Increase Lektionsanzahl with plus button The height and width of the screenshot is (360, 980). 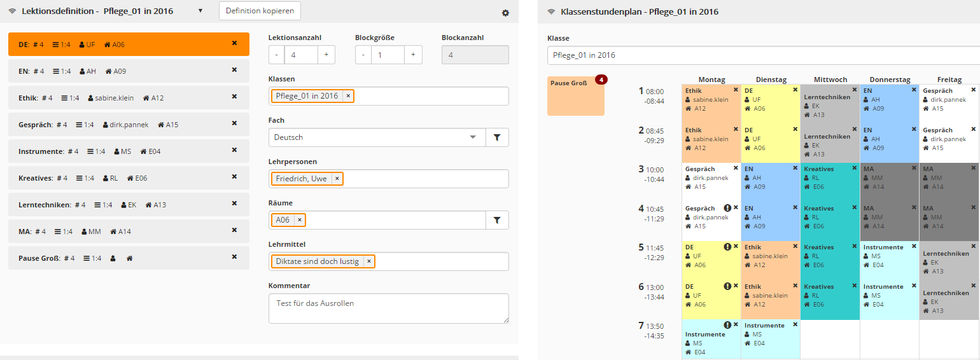tap(326, 55)
